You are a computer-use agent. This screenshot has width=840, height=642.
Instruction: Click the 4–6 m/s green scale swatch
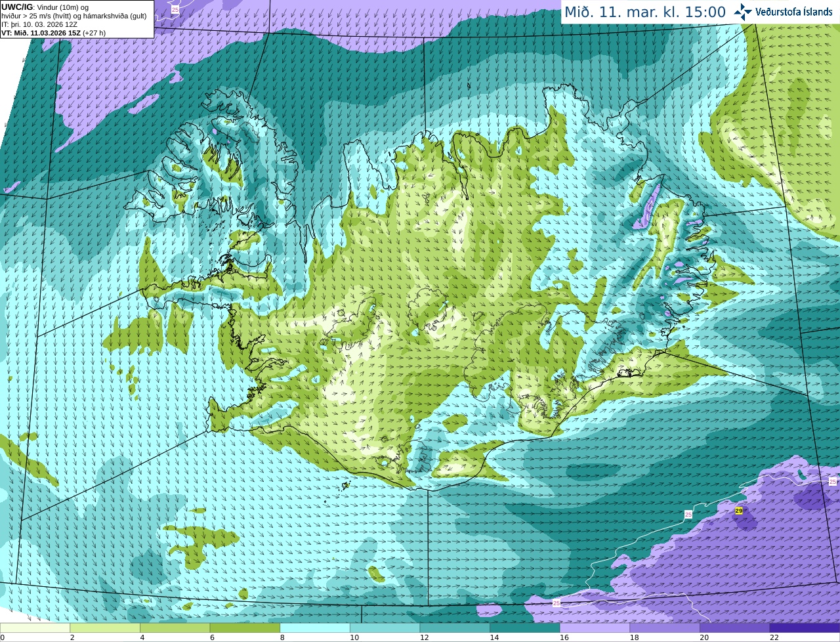(x=175, y=628)
